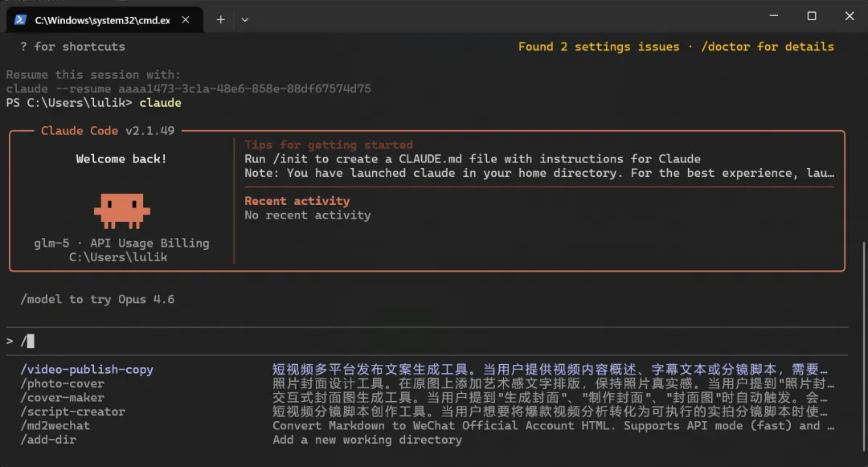The width and height of the screenshot is (868, 467).
Task: Click the 'Run /init to create a CLAUDE.md' line
Action: 473,159
